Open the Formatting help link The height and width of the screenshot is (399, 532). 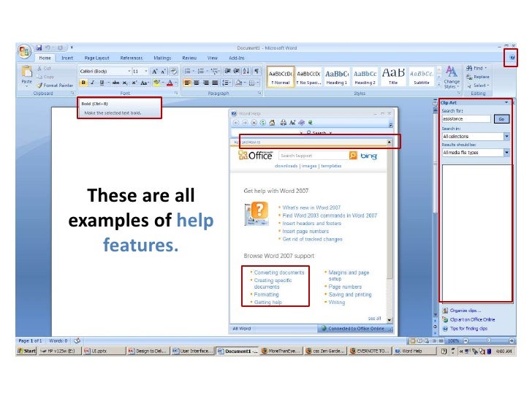(x=266, y=294)
